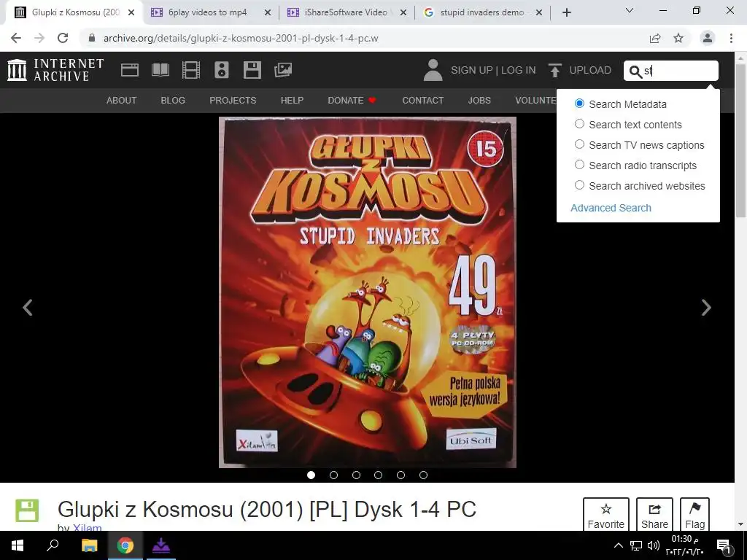Open the Chrome profile icon

coord(708,38)
